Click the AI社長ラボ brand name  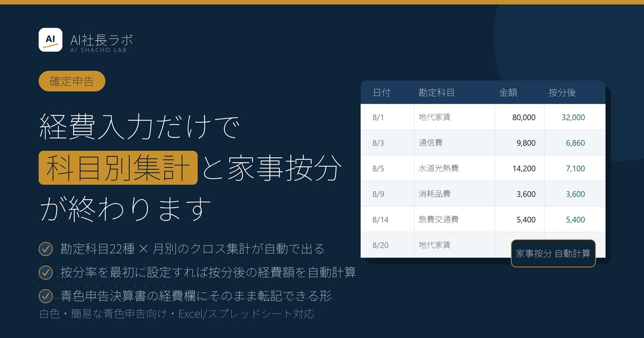click(x=101, y=39)
